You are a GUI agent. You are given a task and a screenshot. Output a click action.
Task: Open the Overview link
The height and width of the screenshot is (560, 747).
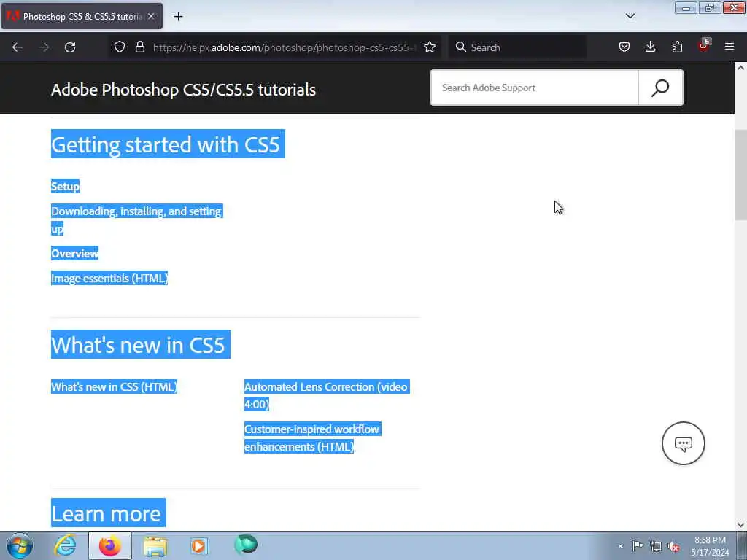75,253
